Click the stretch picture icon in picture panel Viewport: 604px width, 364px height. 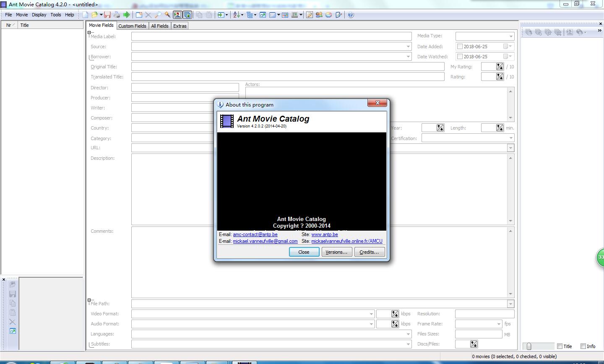[x=13, y=331]
